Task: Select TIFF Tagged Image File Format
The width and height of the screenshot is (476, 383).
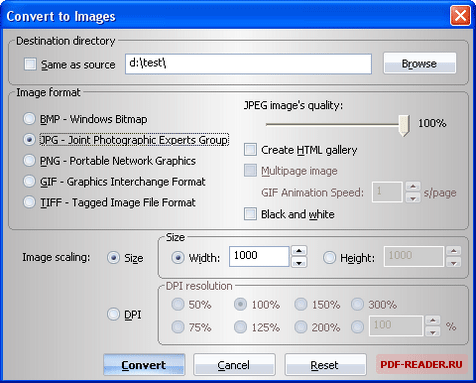Action: [x=29, y=202]
